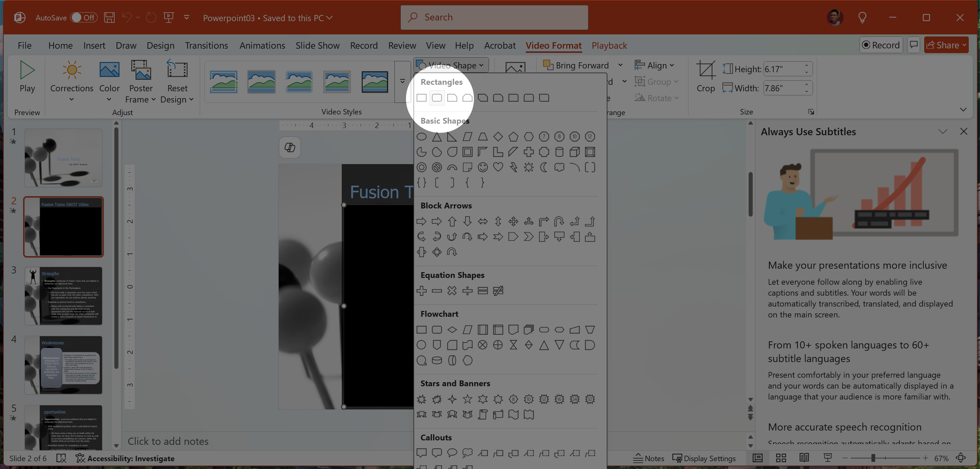Open the Align dropdown
This screenshot has height=469, width=980.
coord(654,65)
